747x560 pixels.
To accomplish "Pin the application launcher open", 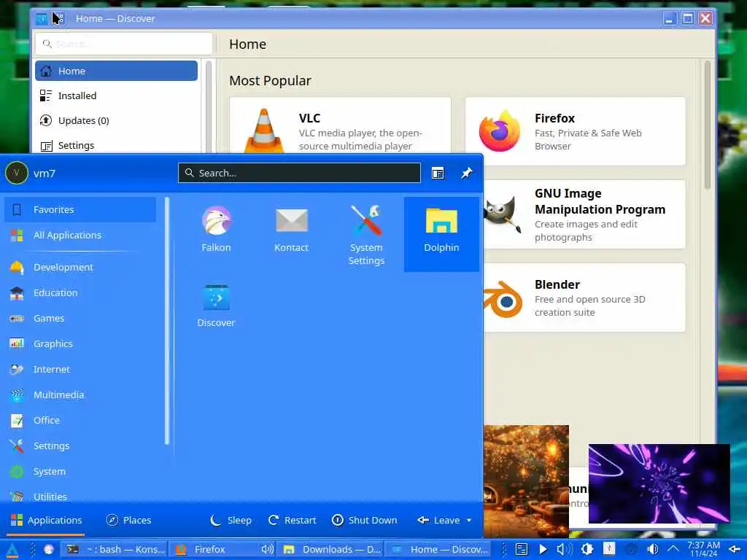I will tap(466, 173).
